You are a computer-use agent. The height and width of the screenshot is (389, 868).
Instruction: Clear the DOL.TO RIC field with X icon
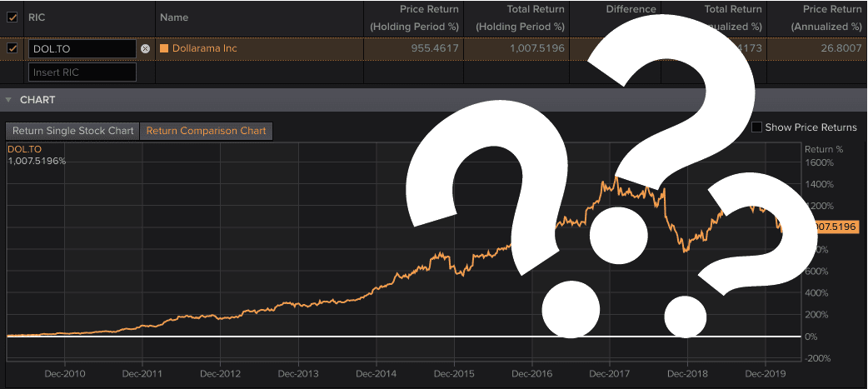(x=145, y=48)
